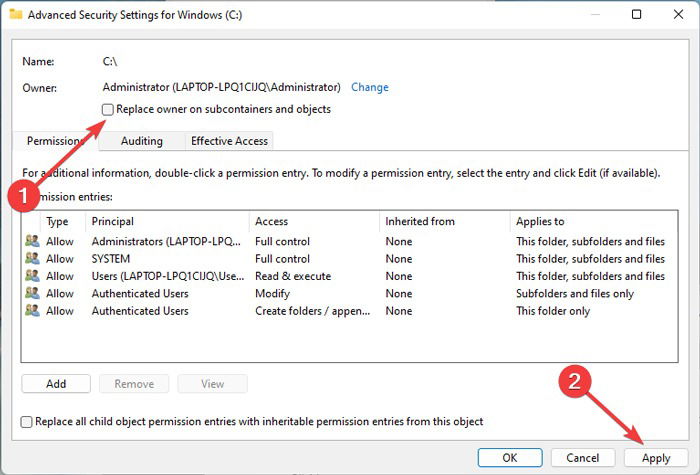This screenshot has width=700, height=475.
Task: Click the Read & execute access cell
Action: coord(293,276)
